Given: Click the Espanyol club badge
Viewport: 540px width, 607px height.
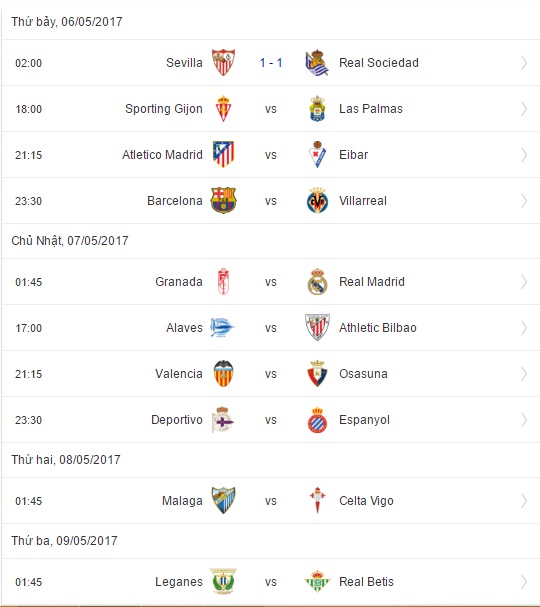Looking at the screenshot, I should pyautogui.click(x=317, y=420).
